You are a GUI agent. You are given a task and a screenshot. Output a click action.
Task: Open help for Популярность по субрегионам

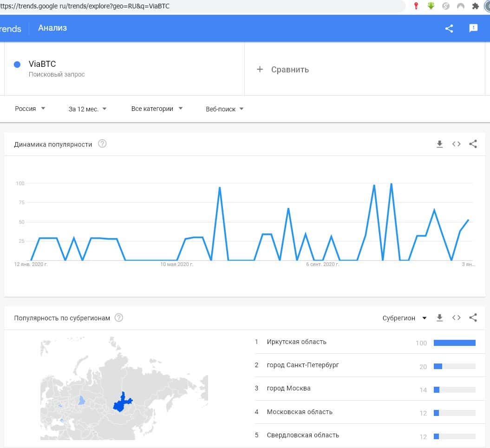click(x=119, y=318)
